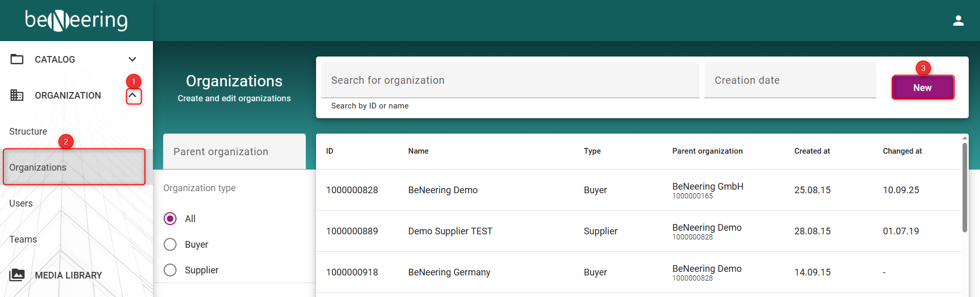This screenshot has width=980, height=297.
Task: Open parent link BeNeering GmbH 1000000165
Action: [708, 190]
